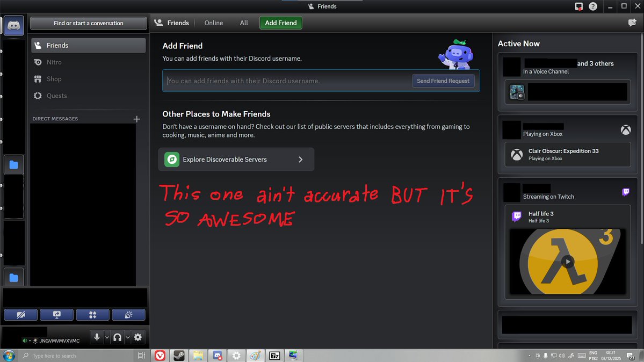The width and height of the screenshot is (644, 362).
Task: Open the notification center icon
Action: [x=631, y=356]
